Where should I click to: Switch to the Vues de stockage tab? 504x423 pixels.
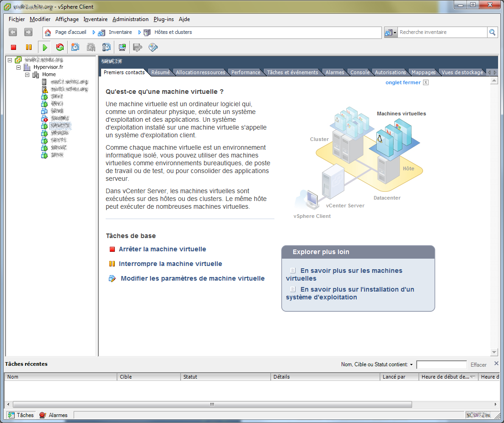coord(462,72)
